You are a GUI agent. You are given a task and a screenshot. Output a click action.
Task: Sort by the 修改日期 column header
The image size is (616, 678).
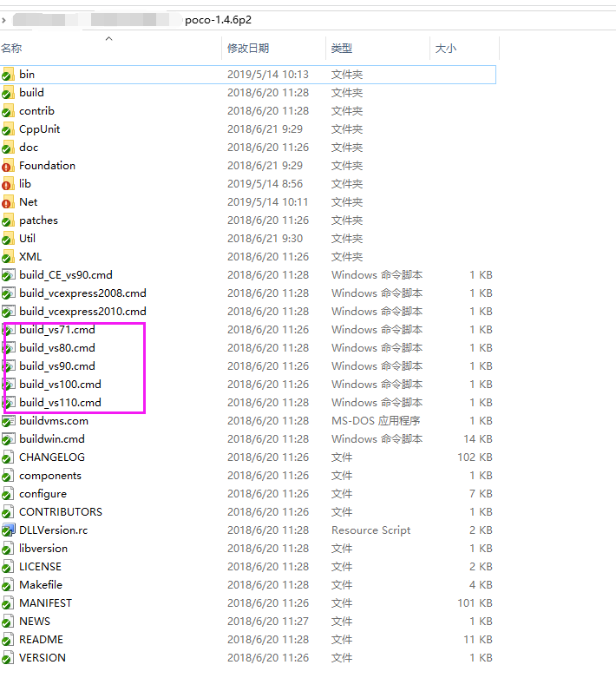point(248,48)
